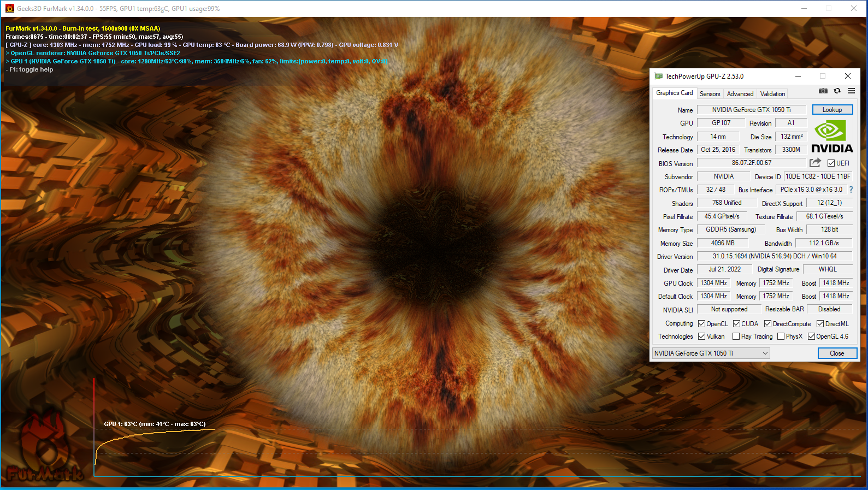
Task: Click the GPU-Z title bar app icon
Action: (658, 76)
